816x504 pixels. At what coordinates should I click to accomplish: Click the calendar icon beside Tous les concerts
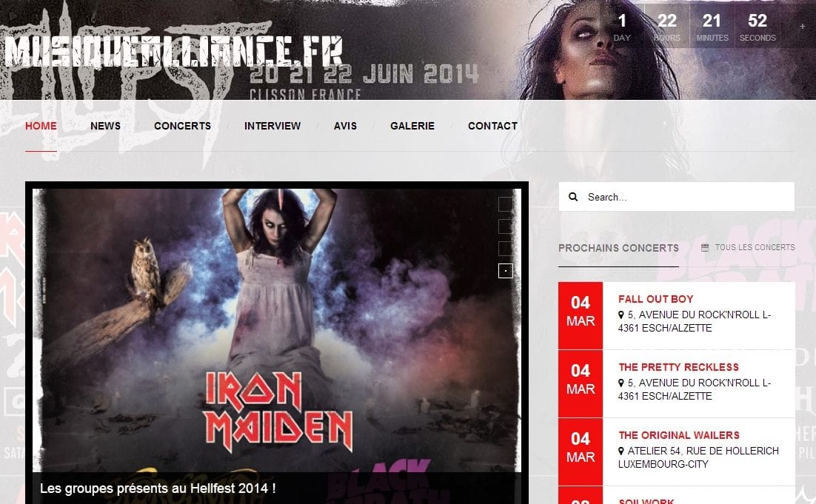point(705,248)
